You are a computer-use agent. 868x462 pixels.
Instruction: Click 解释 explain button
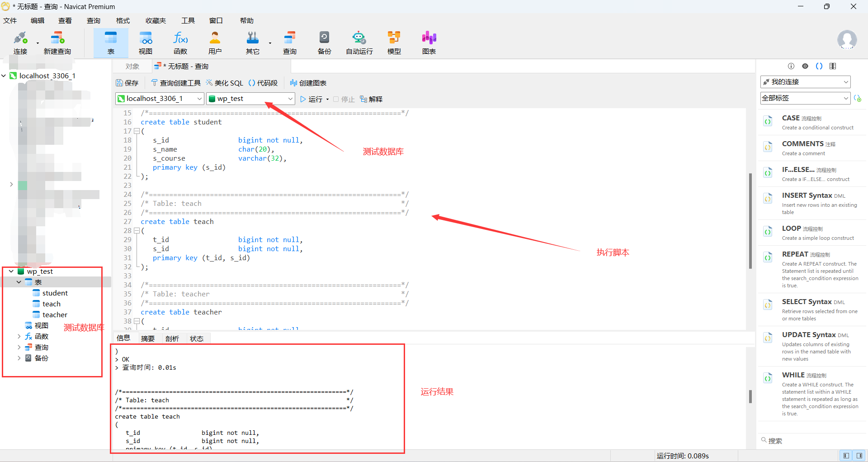pyautogui.click(x=371, y=99)
